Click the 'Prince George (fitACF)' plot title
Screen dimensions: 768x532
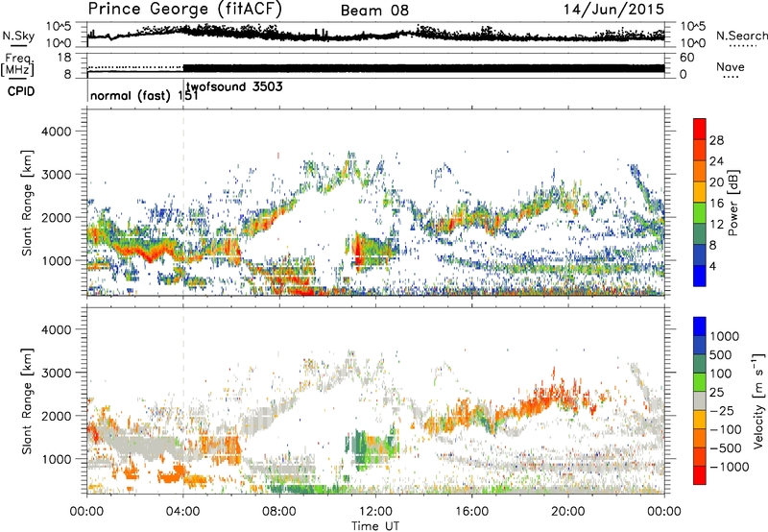pos(184,10)
